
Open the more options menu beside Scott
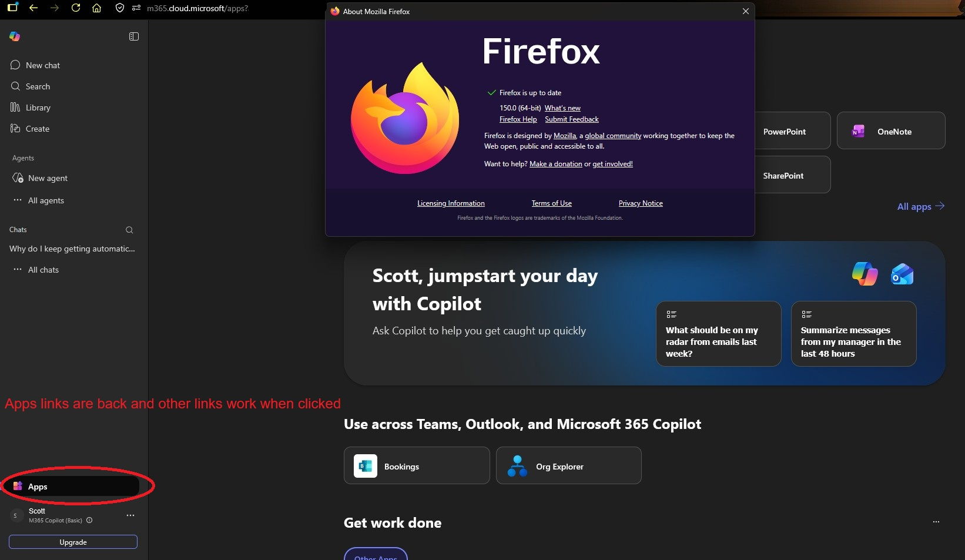[130, 515]
